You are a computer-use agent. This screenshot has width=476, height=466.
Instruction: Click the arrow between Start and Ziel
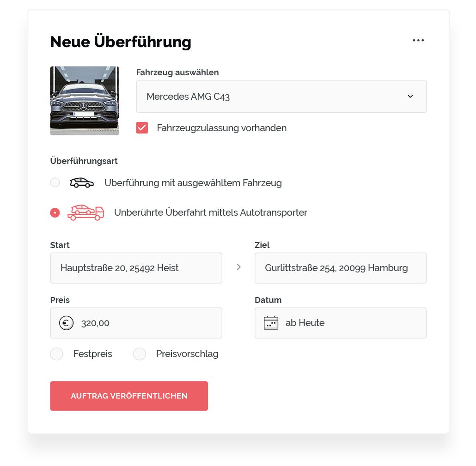click(238, 267)
